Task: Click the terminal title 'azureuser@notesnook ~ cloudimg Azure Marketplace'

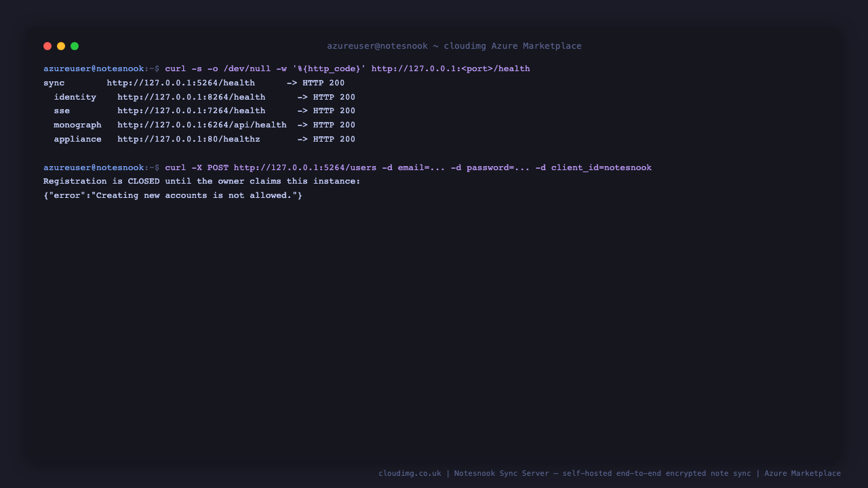Action: click(454, 46)
